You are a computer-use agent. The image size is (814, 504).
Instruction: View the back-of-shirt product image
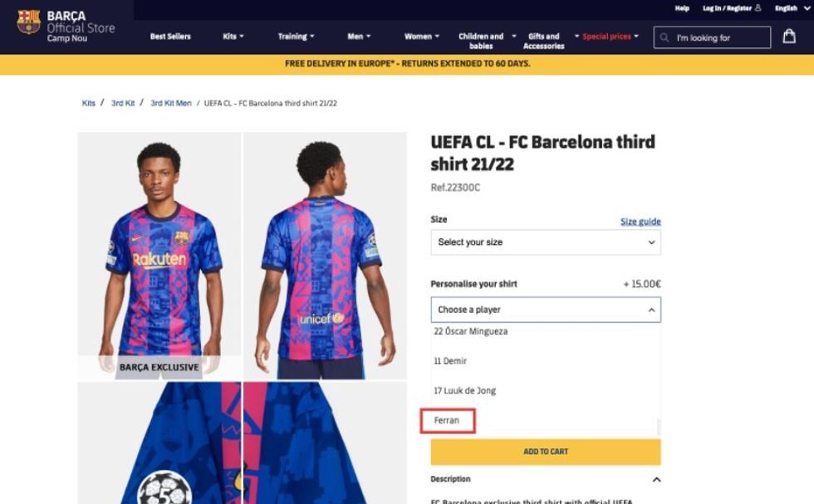coord(325,256)
